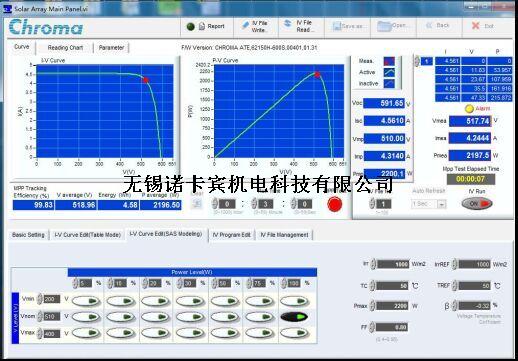Click the red X Exit icon

click(x=476, y=26)
